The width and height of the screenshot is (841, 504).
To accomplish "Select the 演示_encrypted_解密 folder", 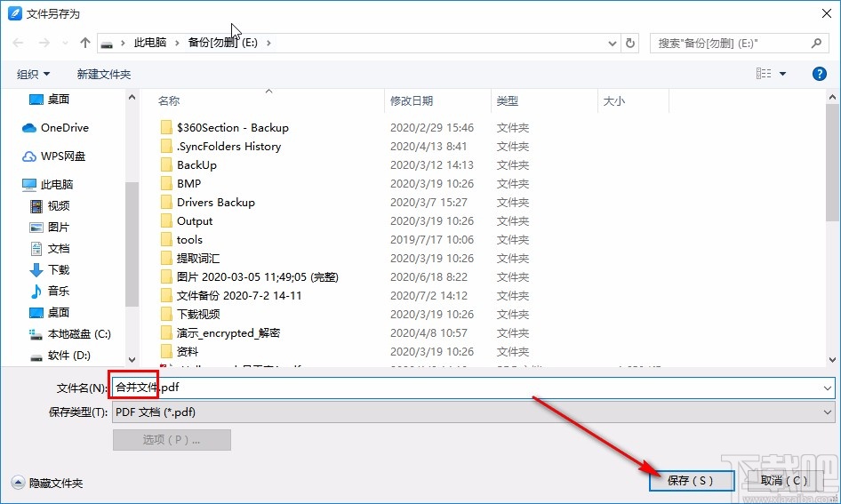I will coord(220,333).
